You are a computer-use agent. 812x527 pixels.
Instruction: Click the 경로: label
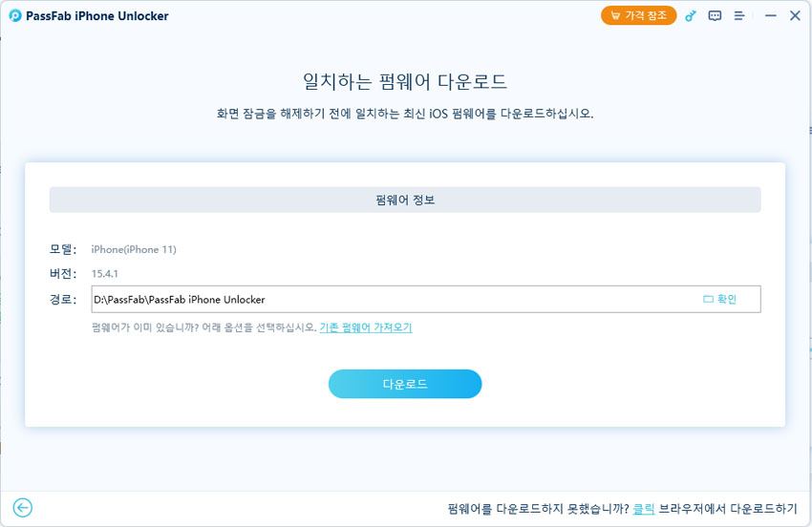(63, 299)
